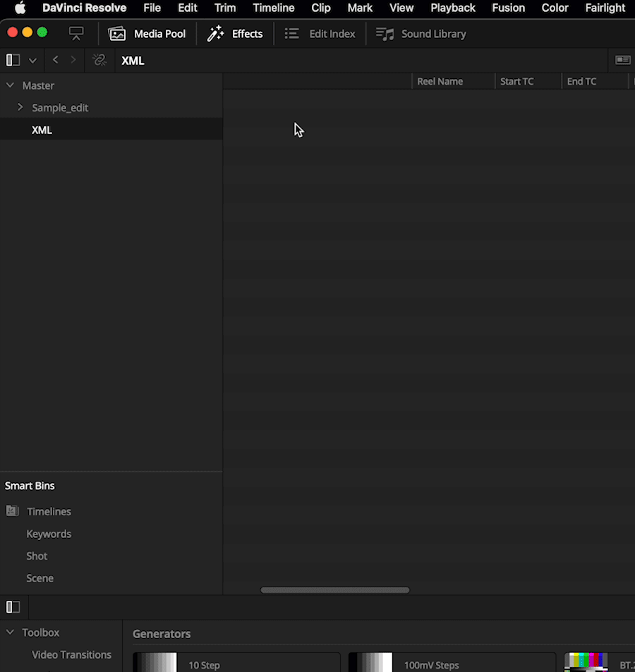The image size is (635, 672).
Task: Click the full screen viewer monitor icon
Action: point(76,33)
